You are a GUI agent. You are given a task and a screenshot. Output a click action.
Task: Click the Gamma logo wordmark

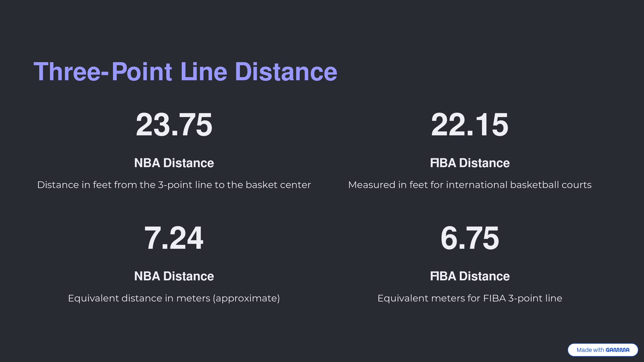[x=617, y=350]
